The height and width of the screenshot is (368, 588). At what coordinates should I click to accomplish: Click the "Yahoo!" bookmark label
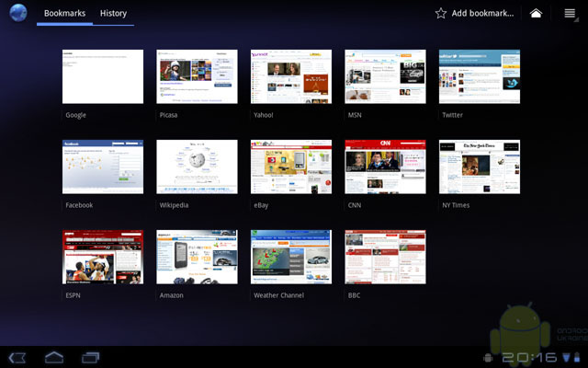tap(264, 115)
